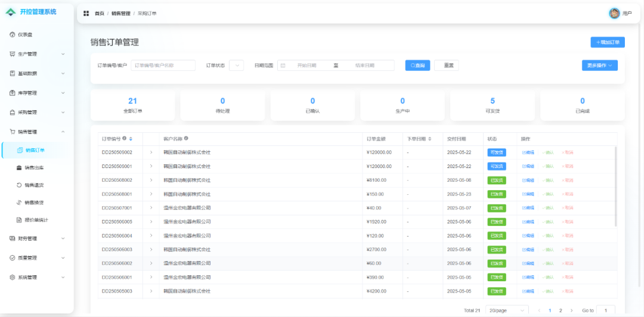Click the previous page arrow

coord(539,310)
